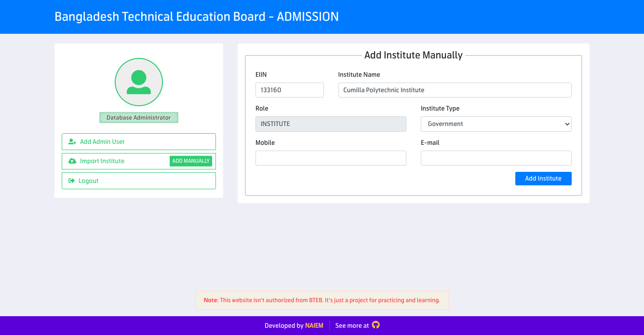Click the sign-out icon beside Logout

click(71, 180)
